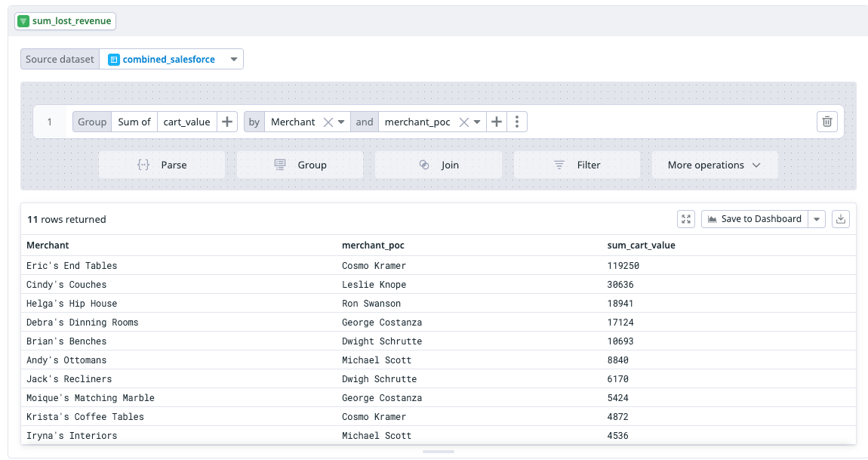The height and width of the screenshot is (460, 868).
Task: Click the download results icon
Action: coord(841,219)
